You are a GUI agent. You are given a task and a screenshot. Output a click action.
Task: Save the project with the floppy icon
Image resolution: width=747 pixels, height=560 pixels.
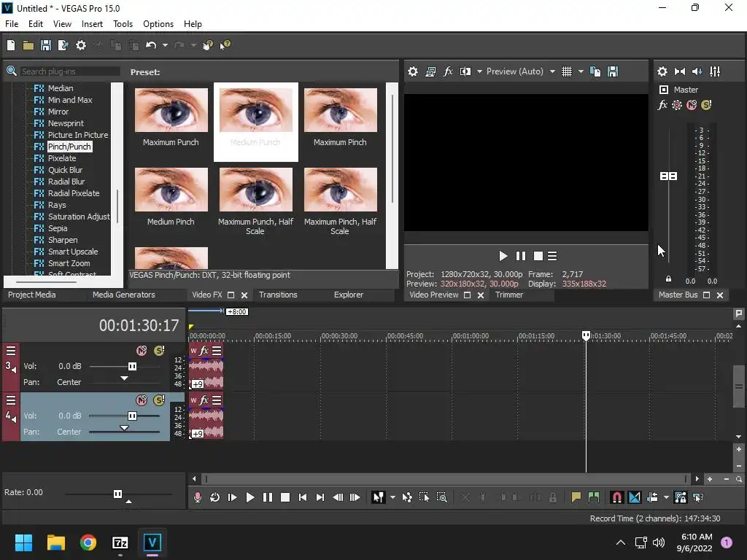pyautogui.click(x=46, y=45)
